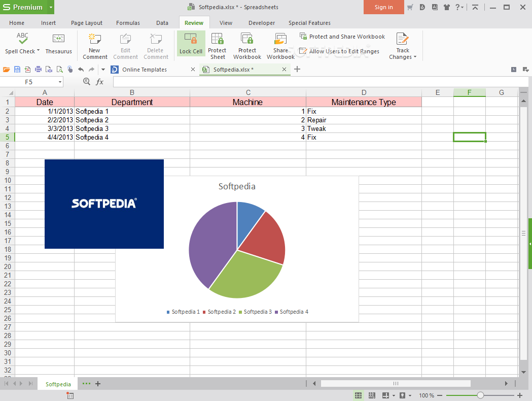This screenshot has width=532, height=401.
Task: Open Print Preview magnifier page icon
Action: 60,70
